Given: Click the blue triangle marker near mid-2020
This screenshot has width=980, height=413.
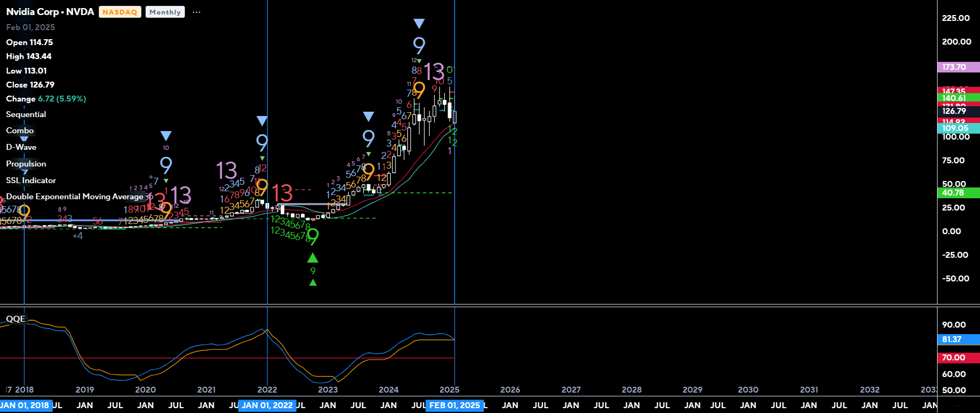Looking at the screenshot, I should pyautogui.click(x=166, y=136).
